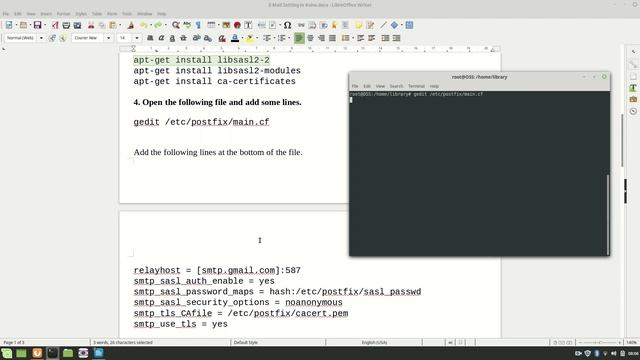This screenshot has height=360, width=640.
Task: Open the Writer Tools menu
Action: click(x=127, y=14)
